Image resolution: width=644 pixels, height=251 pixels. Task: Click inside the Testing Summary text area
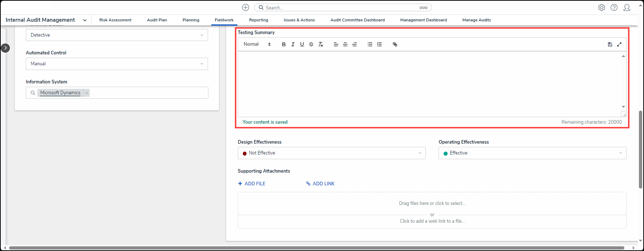[428, 83]
